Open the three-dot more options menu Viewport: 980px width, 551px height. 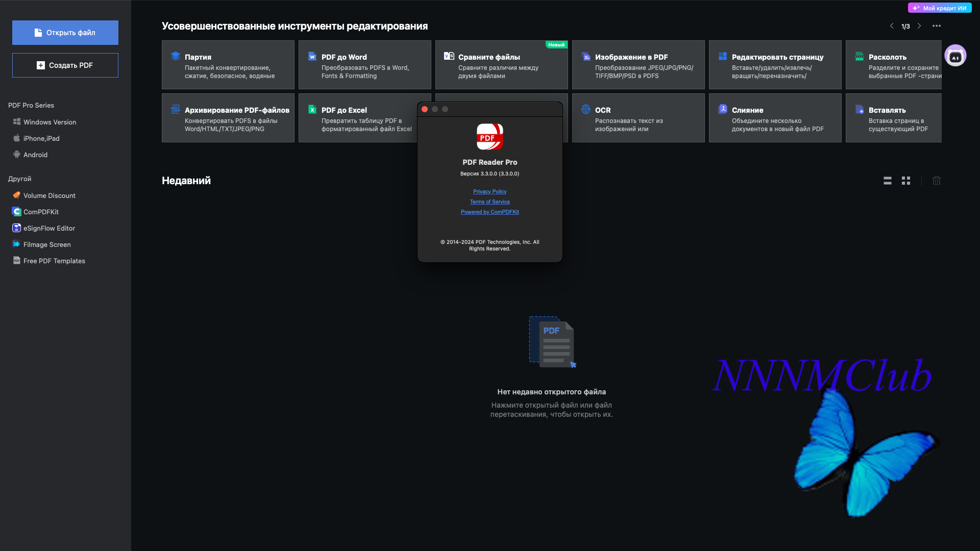point(937,26)
